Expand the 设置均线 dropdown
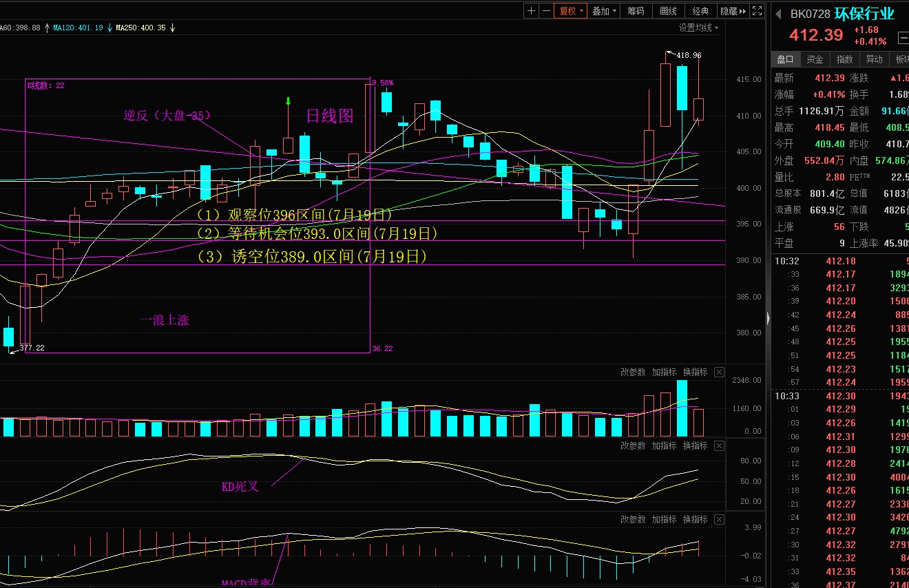The image size is (909, 588). click(698, 28)
